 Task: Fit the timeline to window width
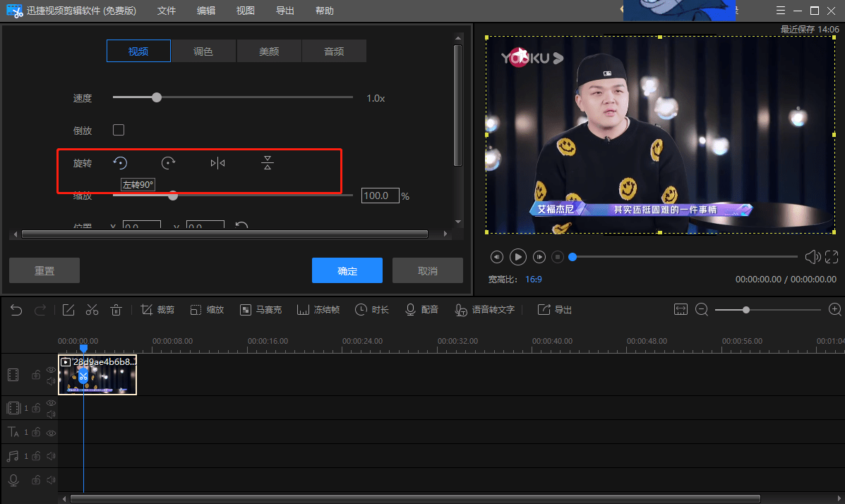tap(681, 309)
